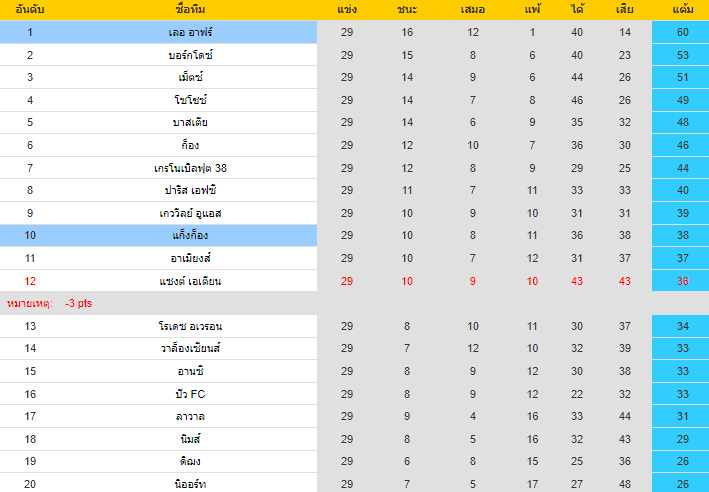Click the แต้ม points column header
This screenshot has width=709, height=492.
pos(683,10)
